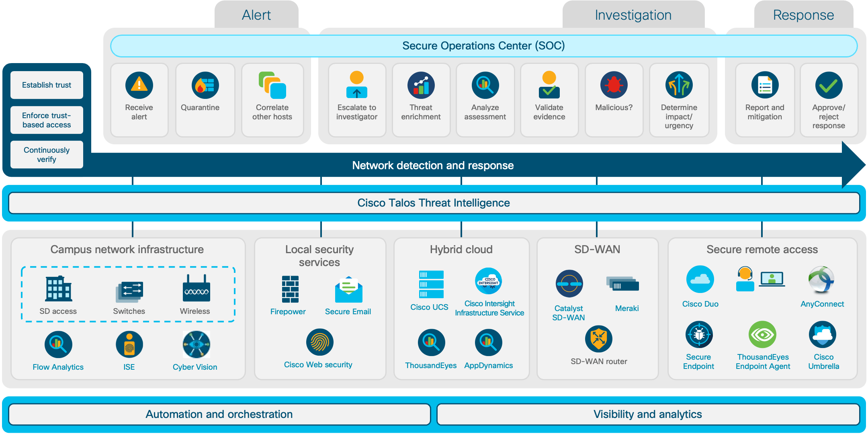Select the Cisco UCS server icon
This screenshot has width=868, height=434.
pos(431,284)
